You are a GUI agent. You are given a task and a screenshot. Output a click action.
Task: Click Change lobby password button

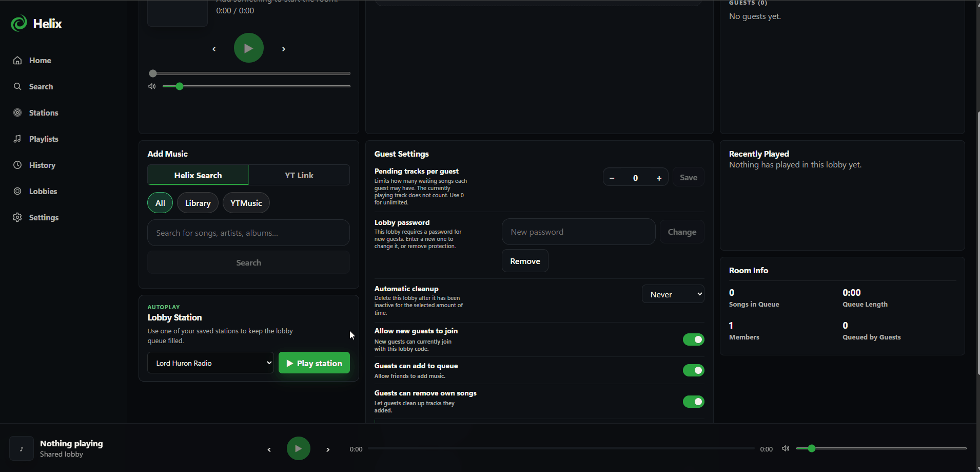tap(682, 232)
